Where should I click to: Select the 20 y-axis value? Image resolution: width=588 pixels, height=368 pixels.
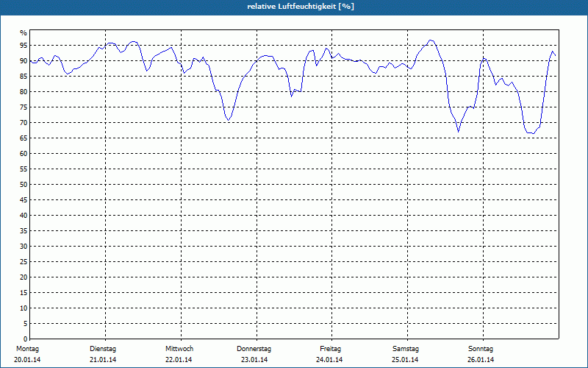(x=24, y=277)
